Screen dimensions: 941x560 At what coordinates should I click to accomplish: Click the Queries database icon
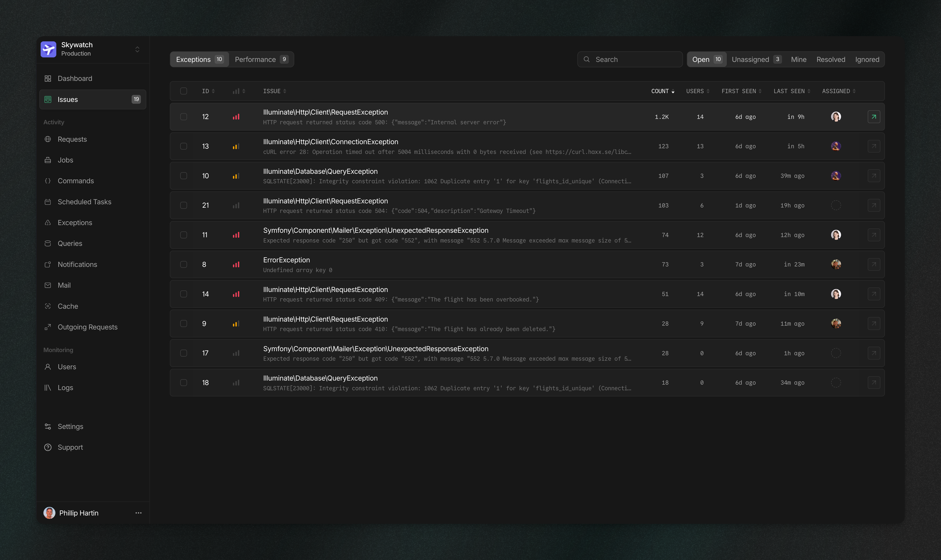point(47,243)
